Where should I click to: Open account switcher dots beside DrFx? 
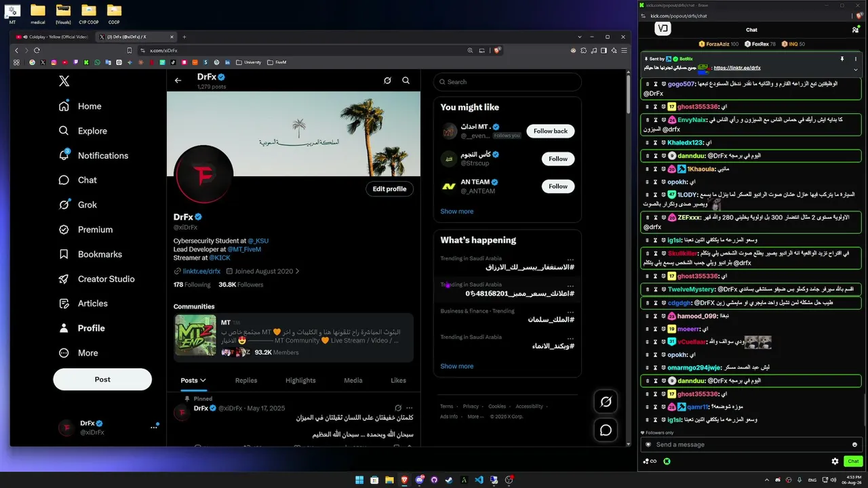click(153, 428)
